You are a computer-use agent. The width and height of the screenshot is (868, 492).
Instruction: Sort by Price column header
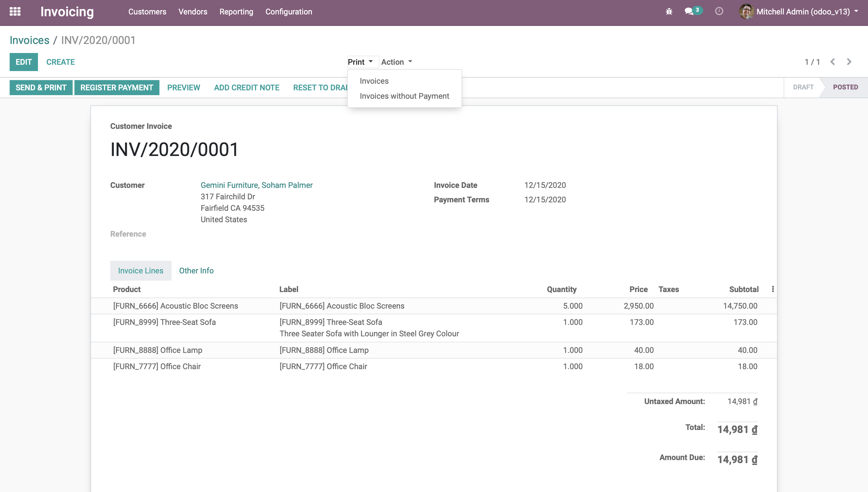coord(638,289)
